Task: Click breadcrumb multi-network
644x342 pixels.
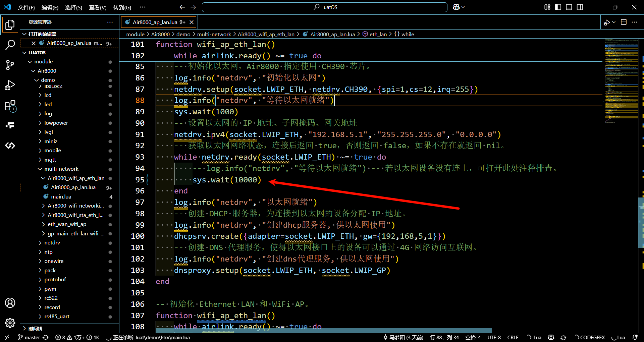Action: click(214, 34)
